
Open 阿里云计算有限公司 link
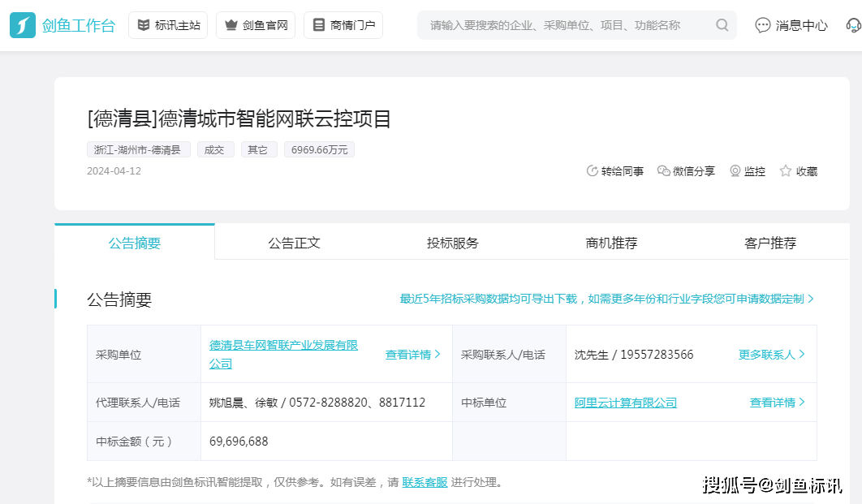626,403
